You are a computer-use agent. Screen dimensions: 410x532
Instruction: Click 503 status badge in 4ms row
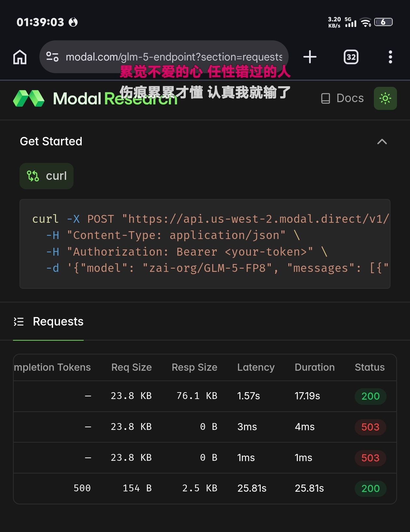coord(370,427)
